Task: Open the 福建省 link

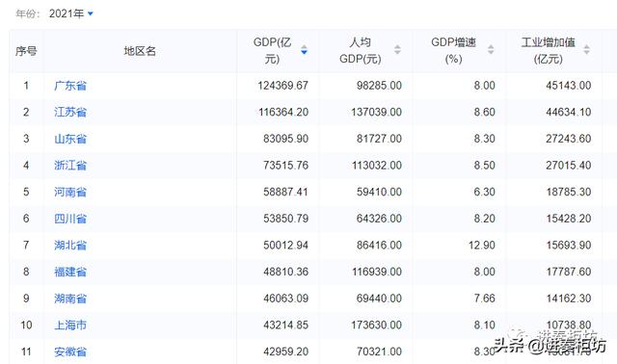Action: click(70, 272)
